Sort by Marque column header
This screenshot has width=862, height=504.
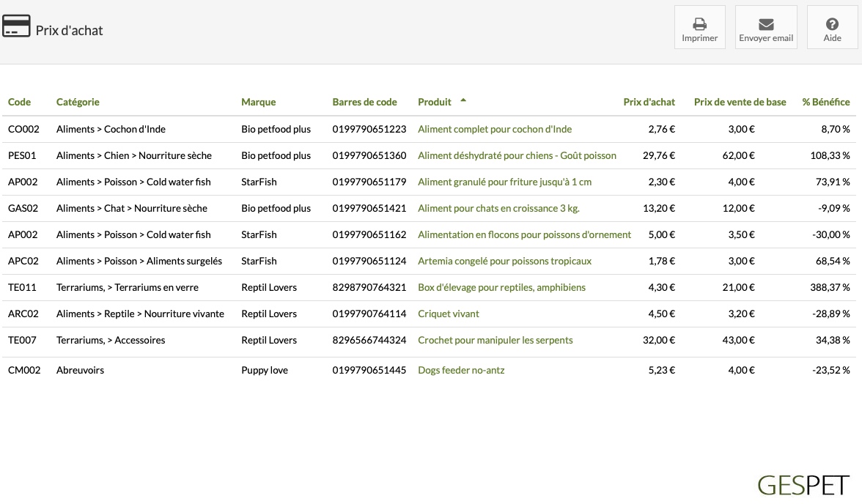click(x=258, y=102)
